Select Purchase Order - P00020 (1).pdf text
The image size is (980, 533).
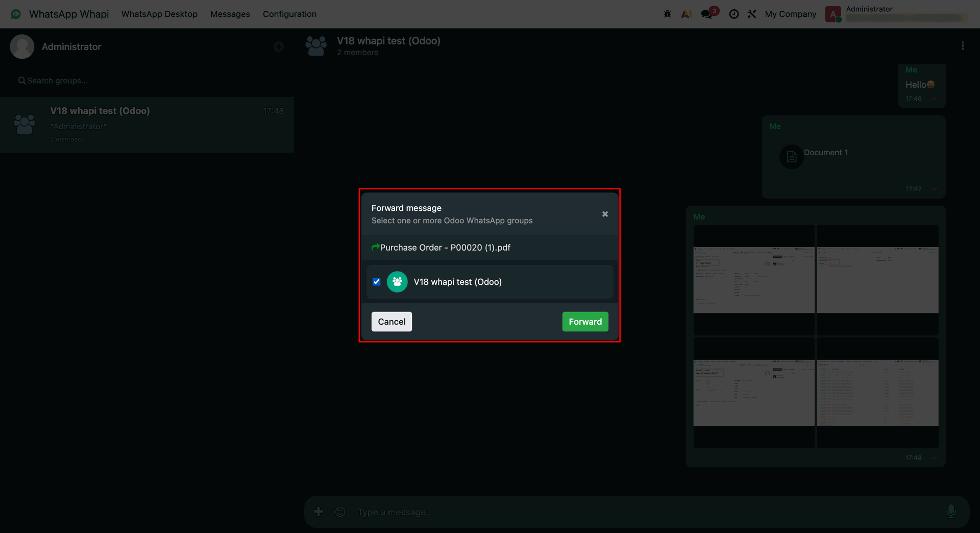445,248
